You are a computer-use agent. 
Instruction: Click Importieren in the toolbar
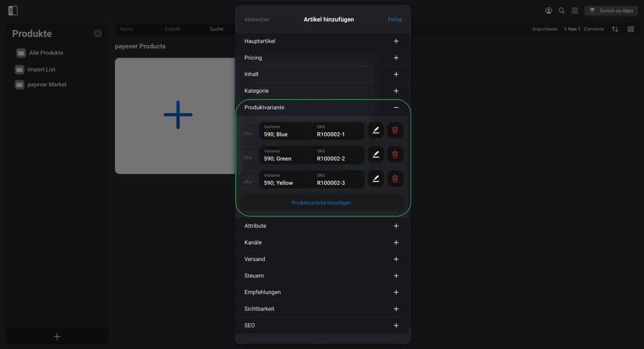(x=545, y=29)
